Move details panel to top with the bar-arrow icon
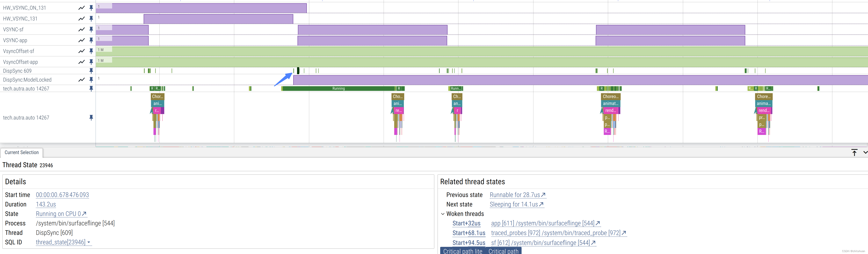 point(854,152)
